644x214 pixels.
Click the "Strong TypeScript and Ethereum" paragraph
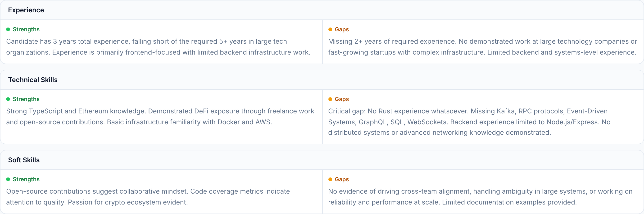pyautogui.click(x=160, y=116)
